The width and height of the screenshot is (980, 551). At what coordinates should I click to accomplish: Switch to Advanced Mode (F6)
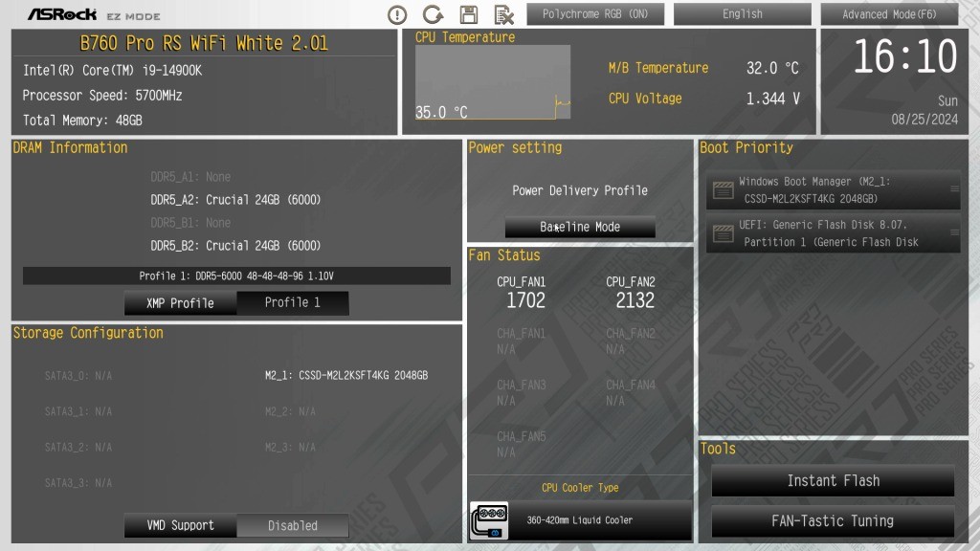889,13
